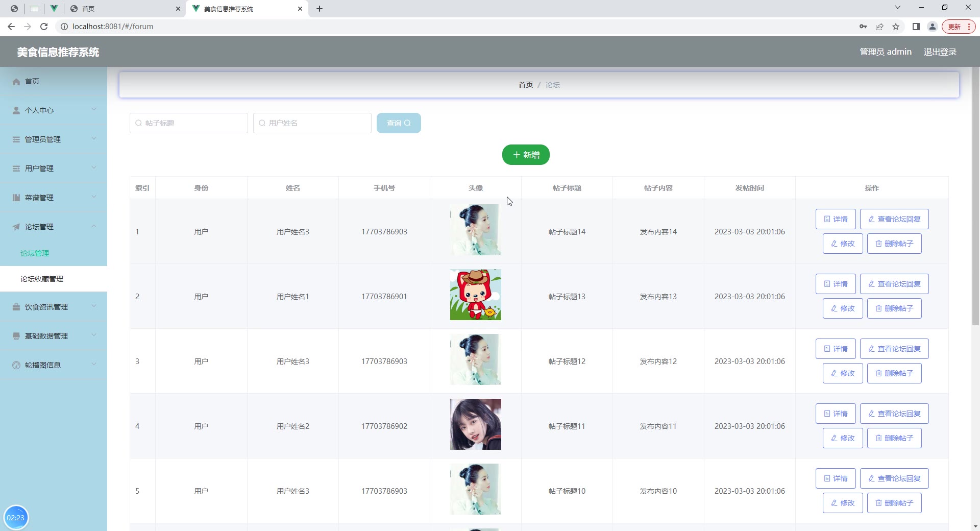
Task: Select the 论坛收藏管理 submenu item
Action: (54, 279)
